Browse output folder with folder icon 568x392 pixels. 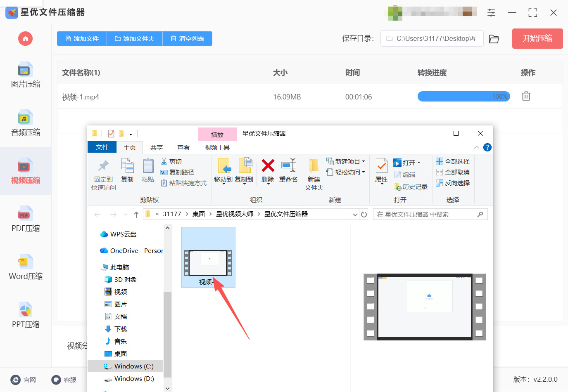click(x=494, y=39)
